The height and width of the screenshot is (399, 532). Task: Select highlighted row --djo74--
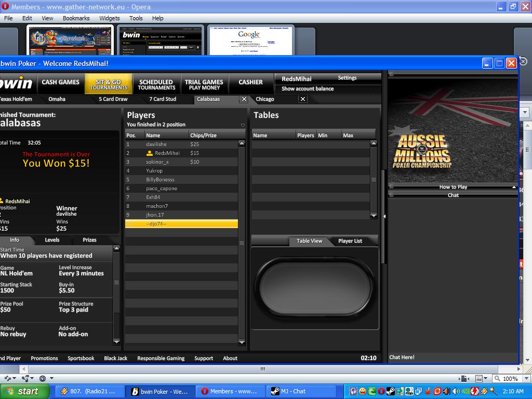(x=181, y=223)
